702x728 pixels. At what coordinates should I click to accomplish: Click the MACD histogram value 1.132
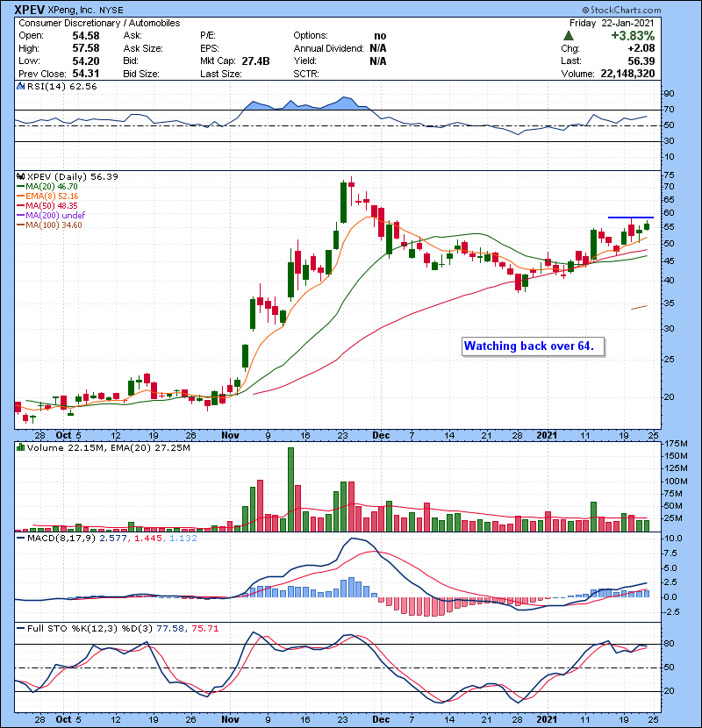coord(183,539)
